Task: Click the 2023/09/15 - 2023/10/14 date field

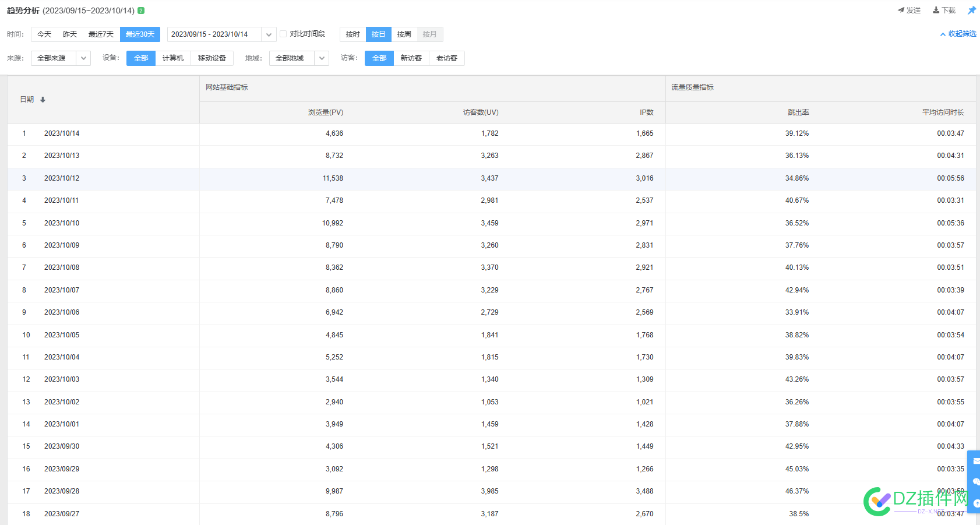Action: click(214, 34)
